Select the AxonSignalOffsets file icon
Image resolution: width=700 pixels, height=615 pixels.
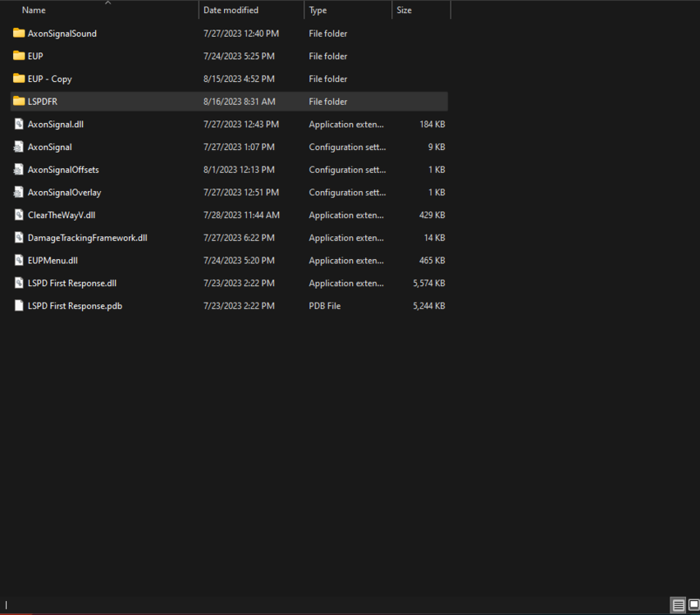[18, 169]
